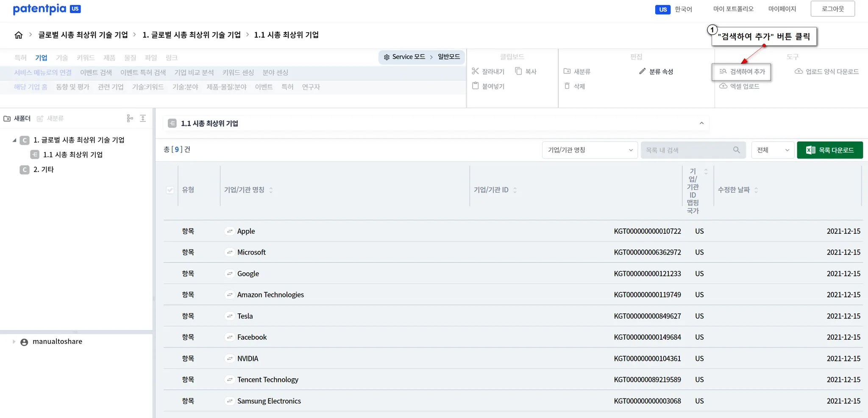Click the patentpia logo
This screenshot has height=418, width=868.
tap(47, 9)
